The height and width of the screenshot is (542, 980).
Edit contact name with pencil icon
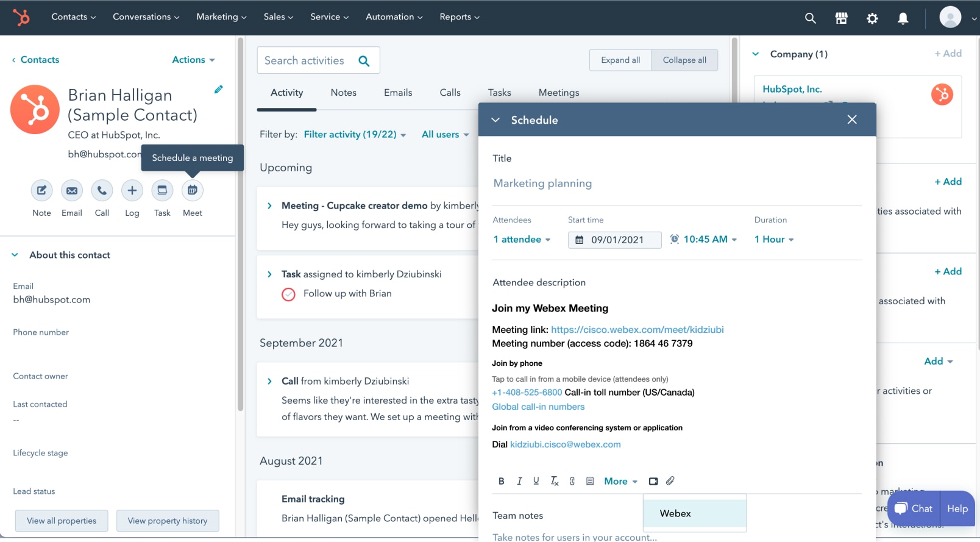pos(218,90)
